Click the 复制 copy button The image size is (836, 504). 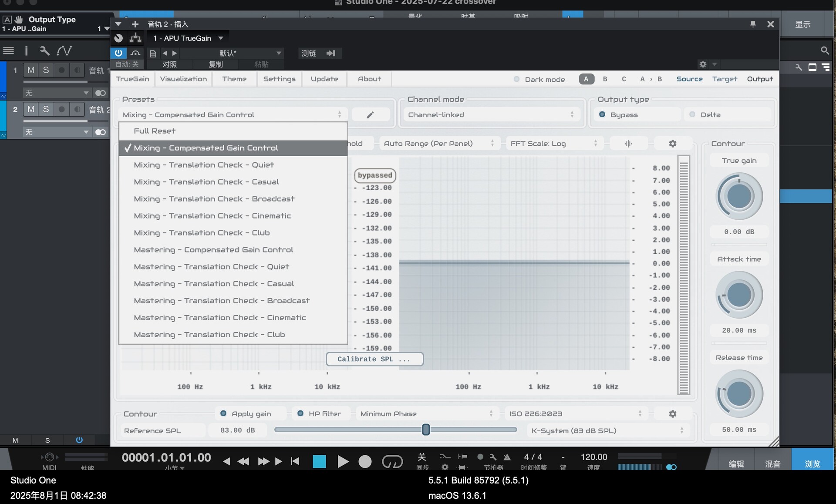(x=216, y=64)
